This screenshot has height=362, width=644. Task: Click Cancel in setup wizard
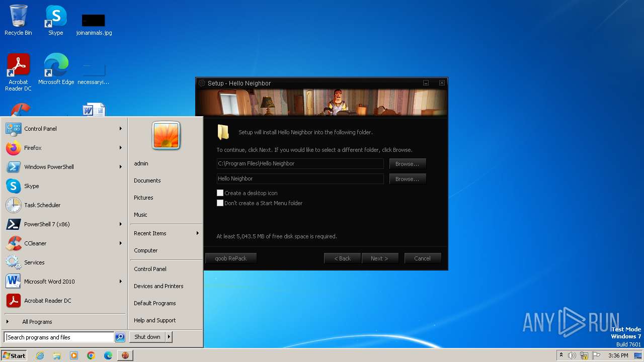click(423, 258)
